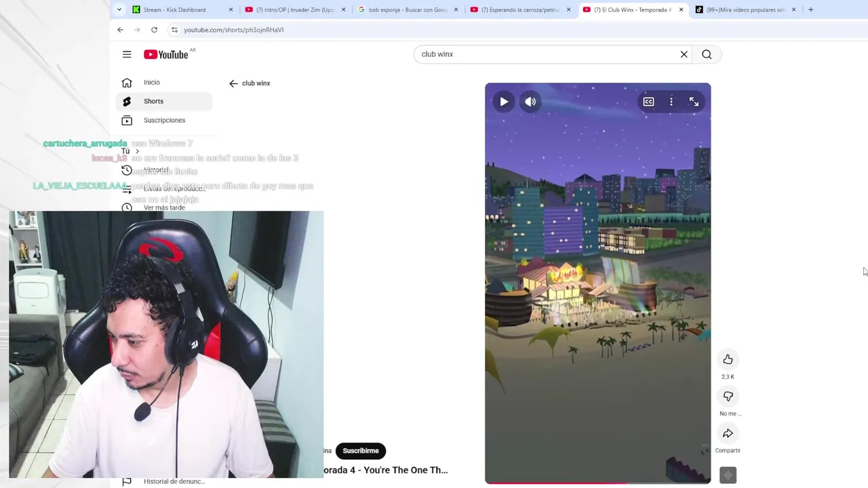The width and height of the screenshot is (868, 488).
Task: Click the 'Compartir' label
Action: coord(728,451)
